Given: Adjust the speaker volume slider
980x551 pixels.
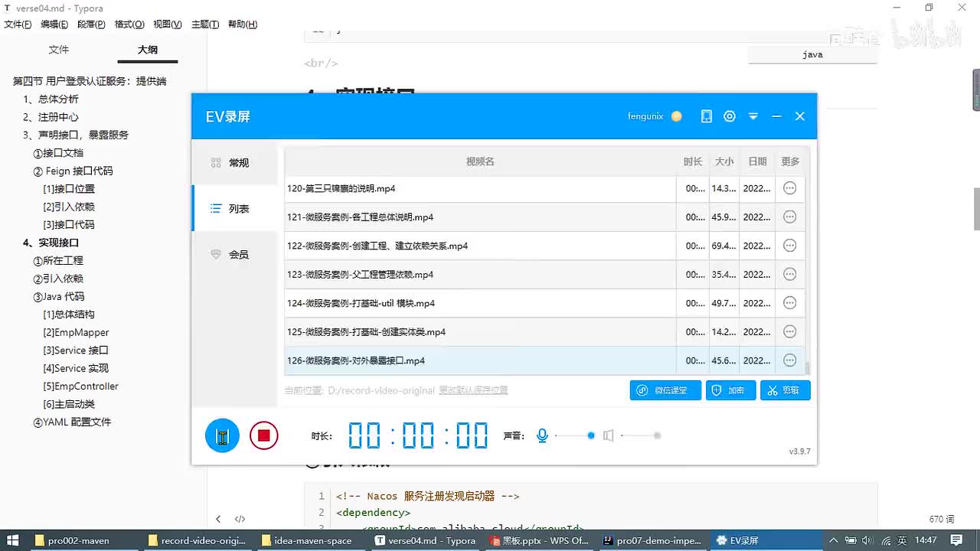Looking at the screenshot, I should click(641, 435).
